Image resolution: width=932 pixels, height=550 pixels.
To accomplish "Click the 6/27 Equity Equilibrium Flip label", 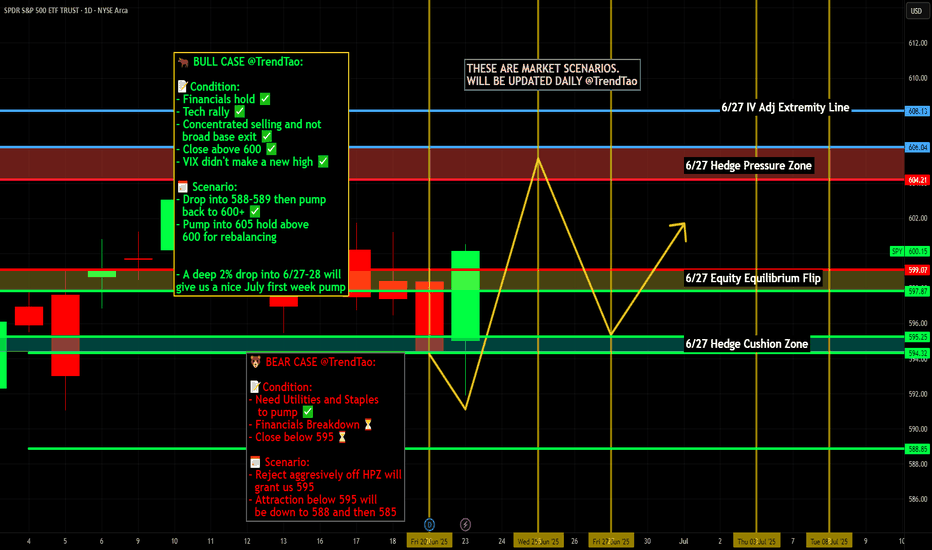I will coord(753,278).
